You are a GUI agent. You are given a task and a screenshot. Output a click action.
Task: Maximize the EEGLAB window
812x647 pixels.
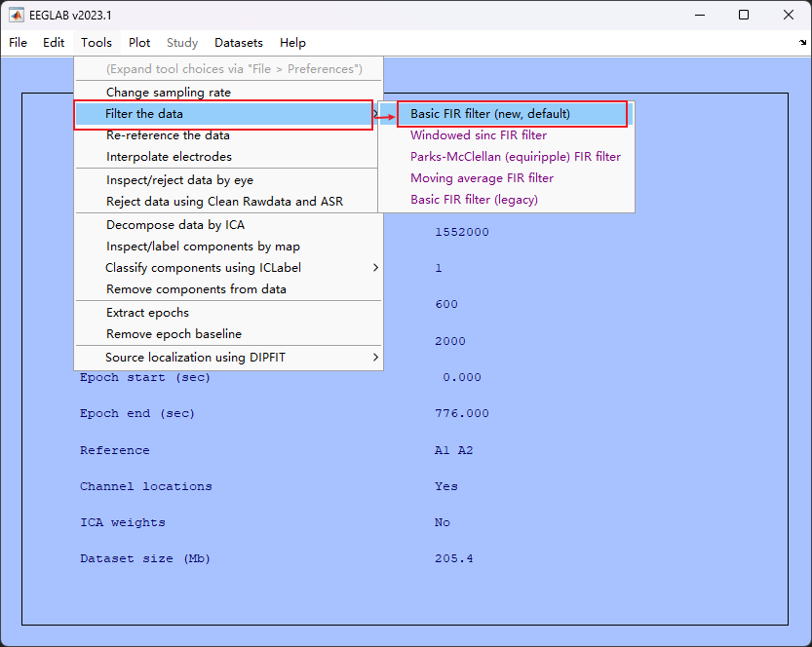point(744,15)
